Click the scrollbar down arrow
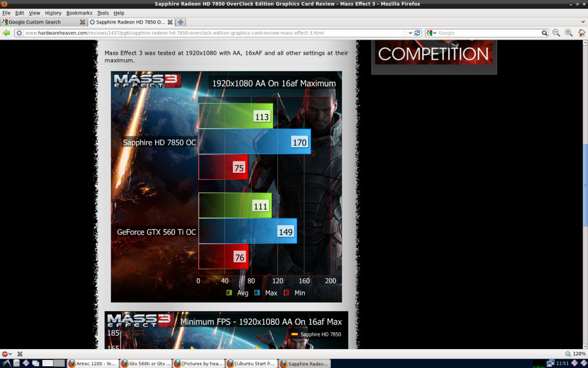588x368 pixels. tap(585, 347)
